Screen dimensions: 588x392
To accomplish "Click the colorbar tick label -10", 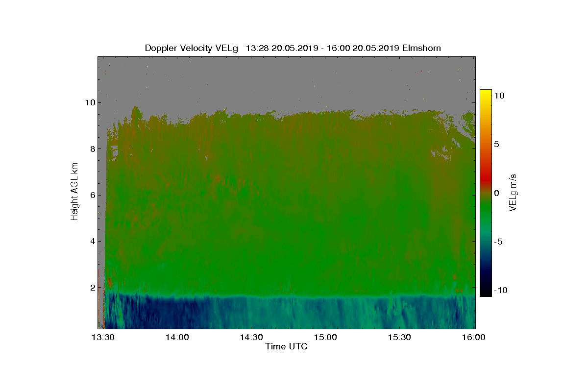I will [501, 290].
